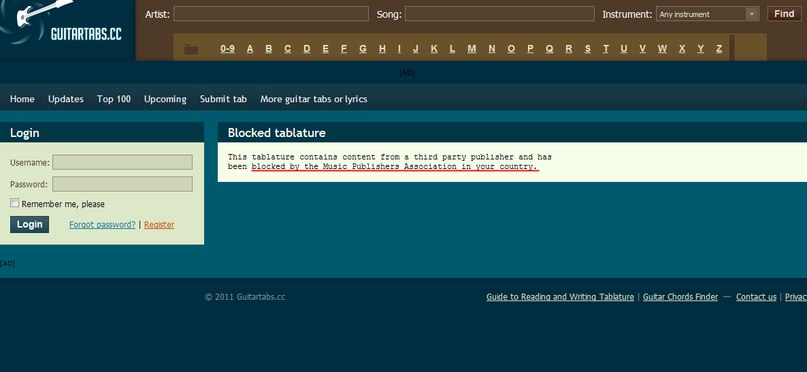
Task: Browse artists starting with letter N
Action: click(x=492, y=49)
